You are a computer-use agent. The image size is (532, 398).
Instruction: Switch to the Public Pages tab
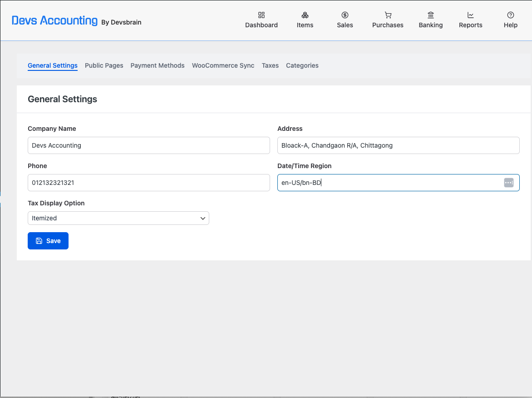104,65
